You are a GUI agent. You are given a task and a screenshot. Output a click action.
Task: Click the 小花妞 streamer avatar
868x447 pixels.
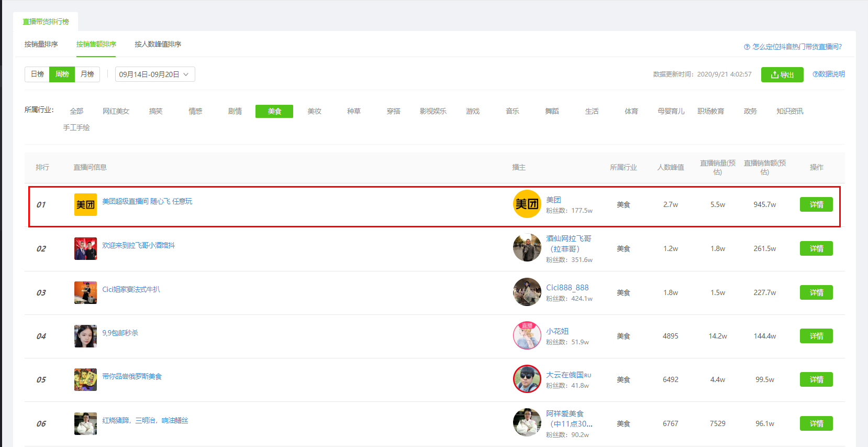[x=527, y=335]
